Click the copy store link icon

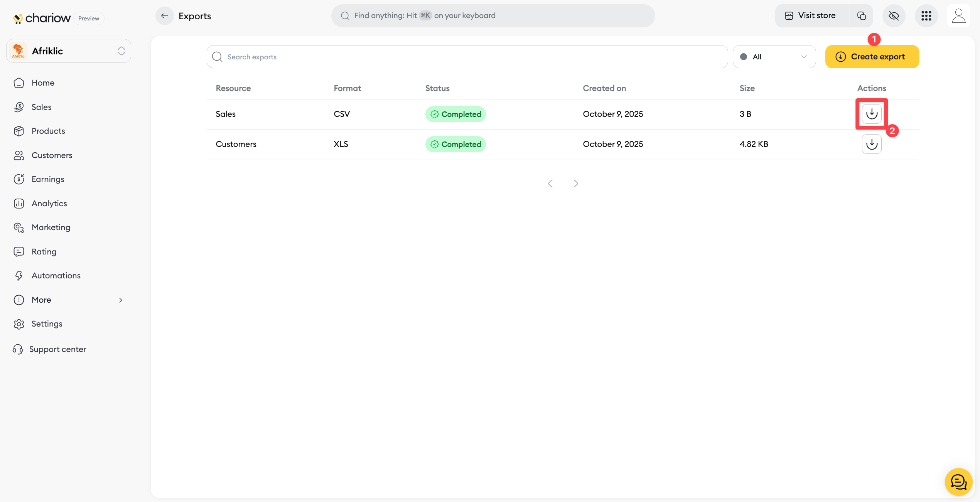click(861, 16)
